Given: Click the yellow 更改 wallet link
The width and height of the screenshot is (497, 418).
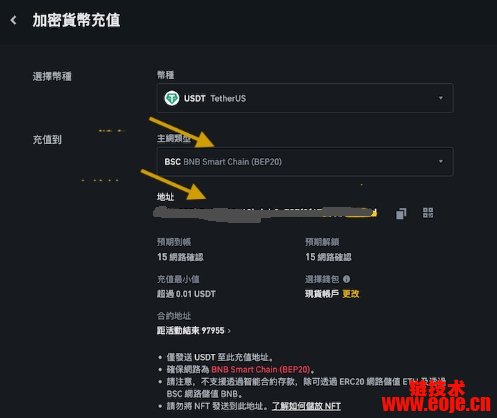Looking at the screenshot, I should (x=350, y=294).
